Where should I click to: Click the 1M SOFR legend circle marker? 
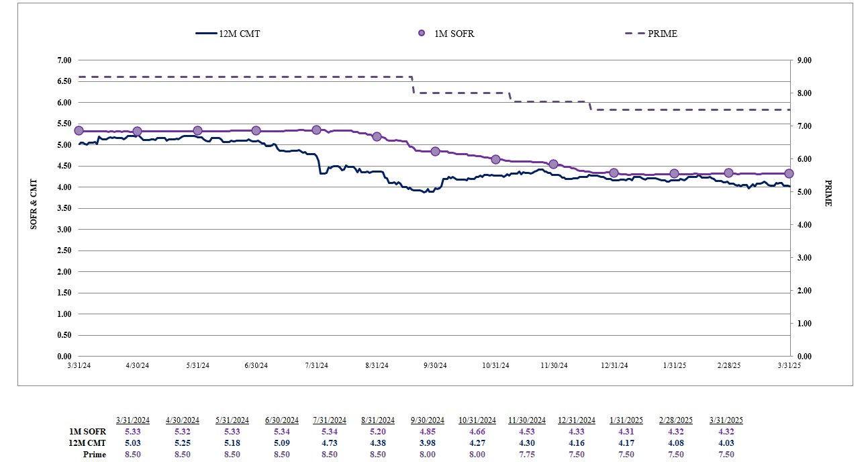(x=422, y=34)
